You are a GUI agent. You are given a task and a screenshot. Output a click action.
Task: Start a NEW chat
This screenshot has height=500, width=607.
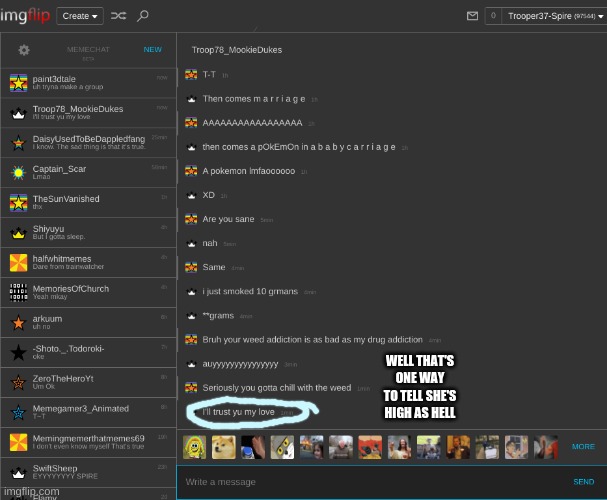pyautogui.click(x=152, y=49)
